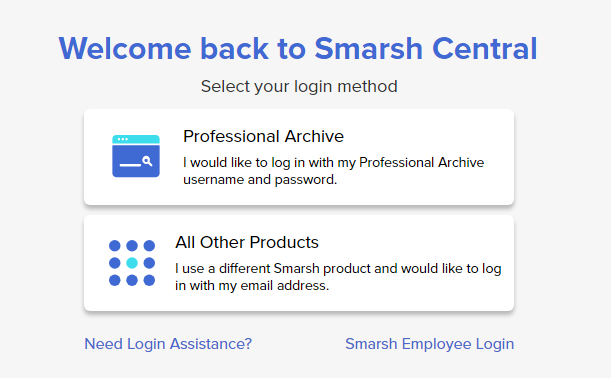Open the Need Login Assistance link
The height and width of the screenshot is (378, 611).
(168, 344)
